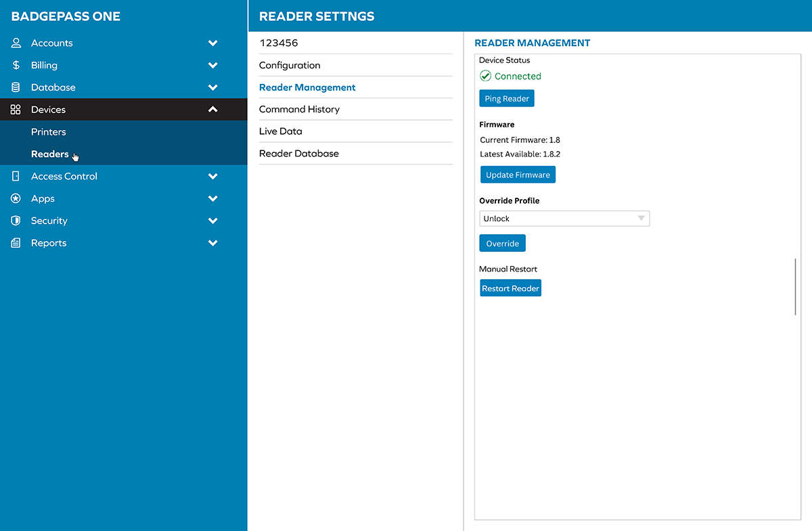Click the Access Control door icon

16,176
